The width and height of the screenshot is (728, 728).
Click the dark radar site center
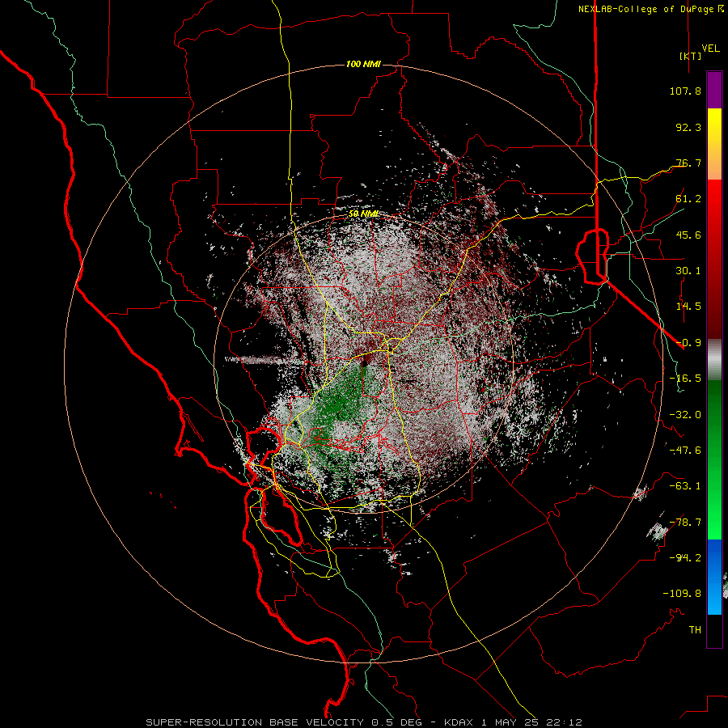363,363
